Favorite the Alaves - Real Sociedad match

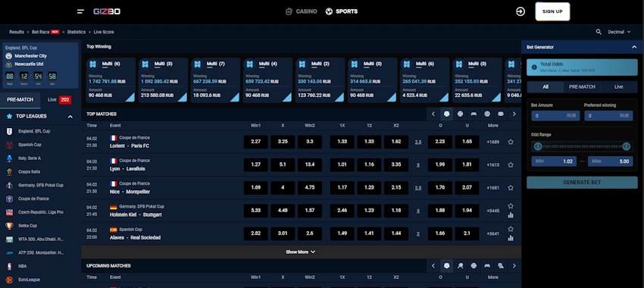tap(511, 229)
